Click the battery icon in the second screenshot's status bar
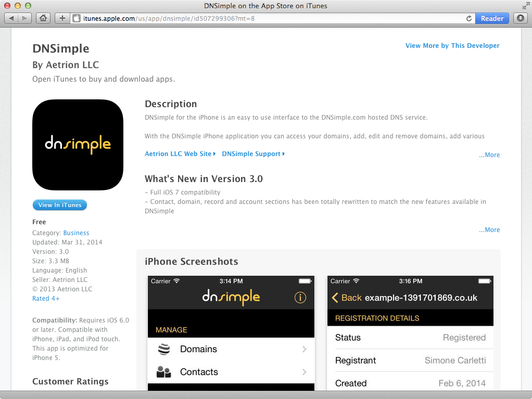 485,281
